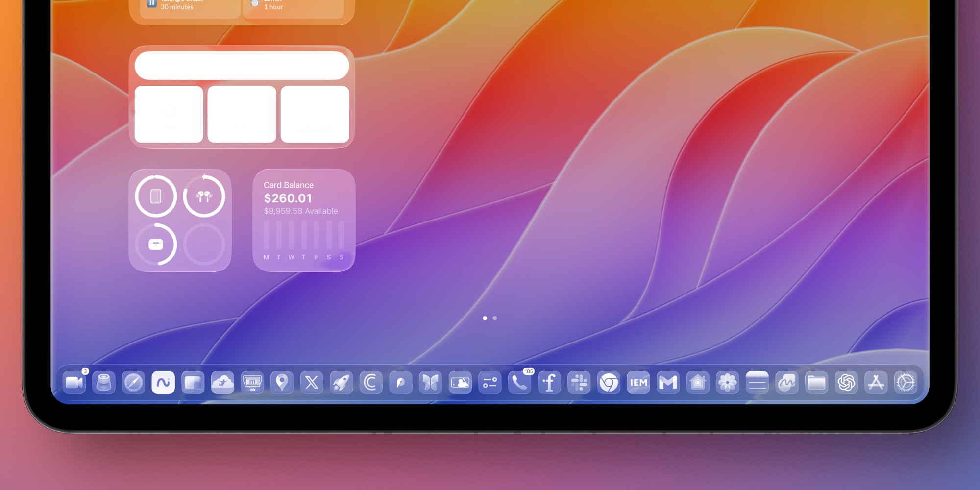This screenshot has height=490, width=980.
Task: Open the Phone app showing 185 missed calls
Action: point(520,383)
